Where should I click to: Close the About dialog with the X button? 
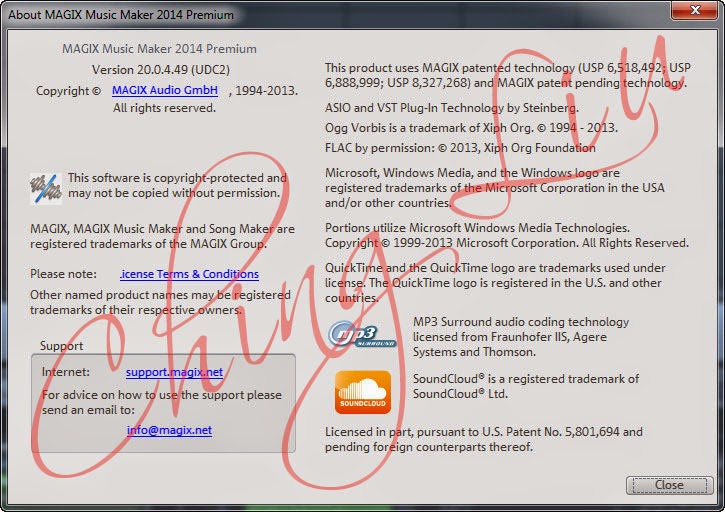pyautogui.click(x=694, y=10)
